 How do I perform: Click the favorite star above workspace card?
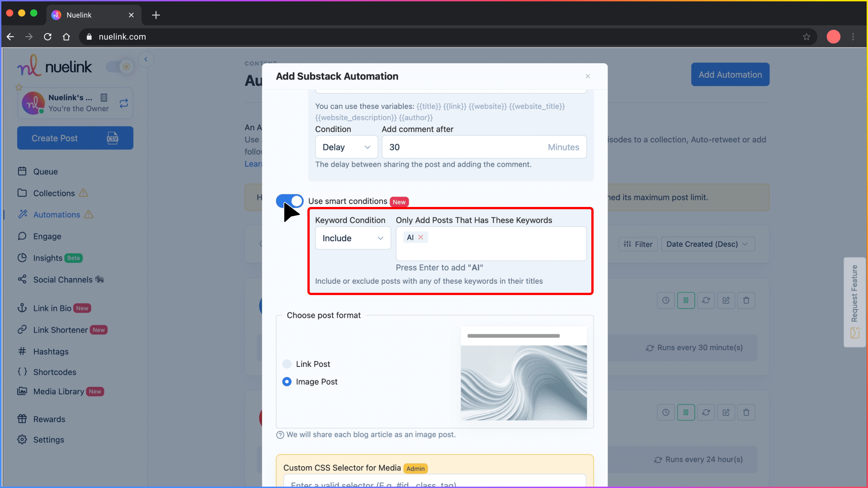19,87
